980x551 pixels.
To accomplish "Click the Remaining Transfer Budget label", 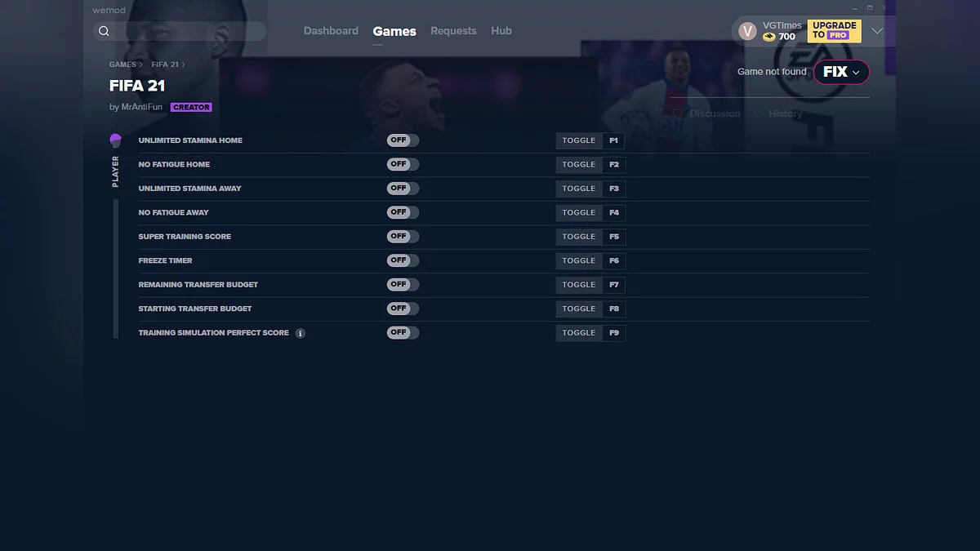I will click(198, 285).
